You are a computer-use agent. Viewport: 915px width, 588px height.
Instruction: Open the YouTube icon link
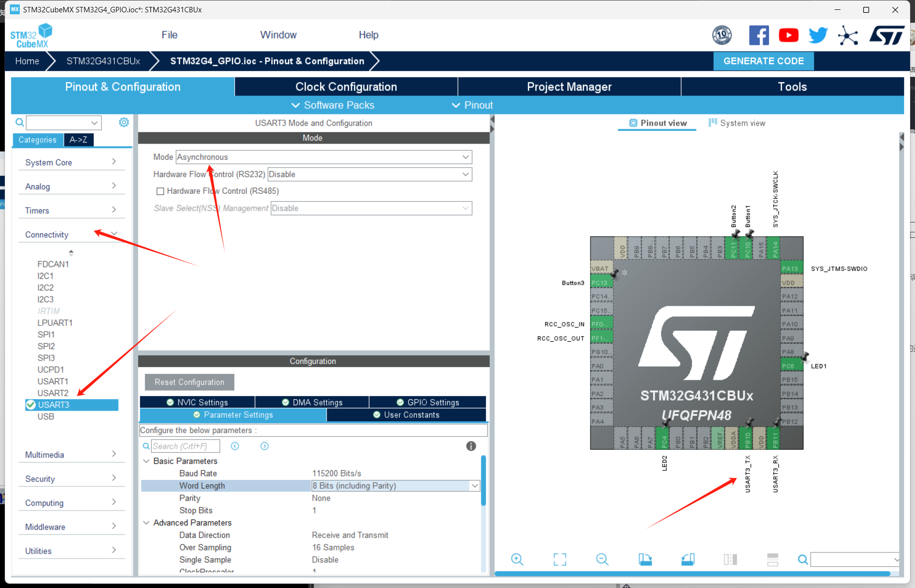pos(788,35)
